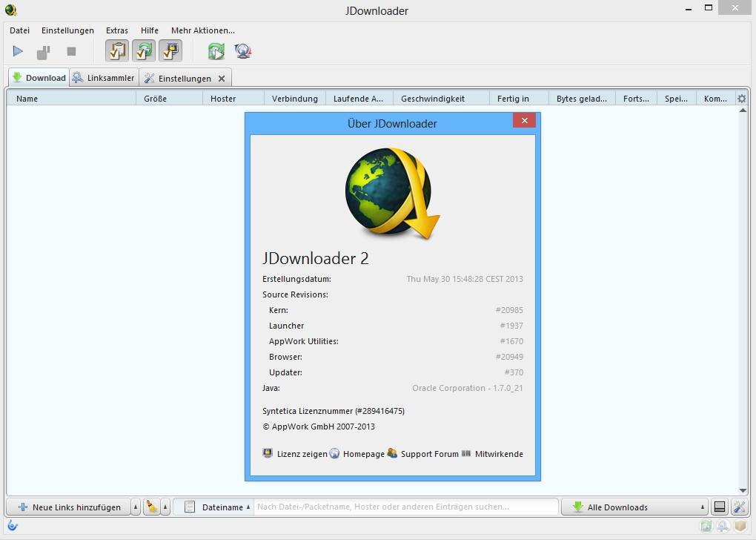Expand arrow next to the broom icon
This screenshot has width=756, height=540.
pos(165,507)
